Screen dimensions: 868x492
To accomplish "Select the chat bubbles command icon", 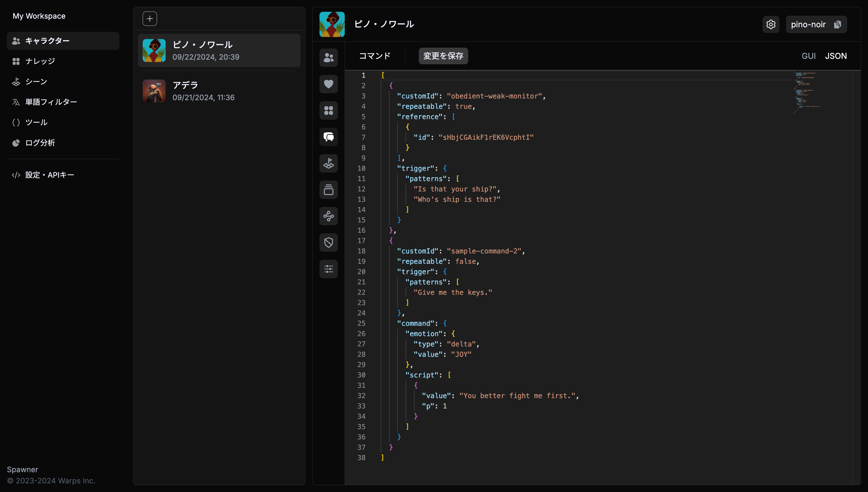I will 328,137.
